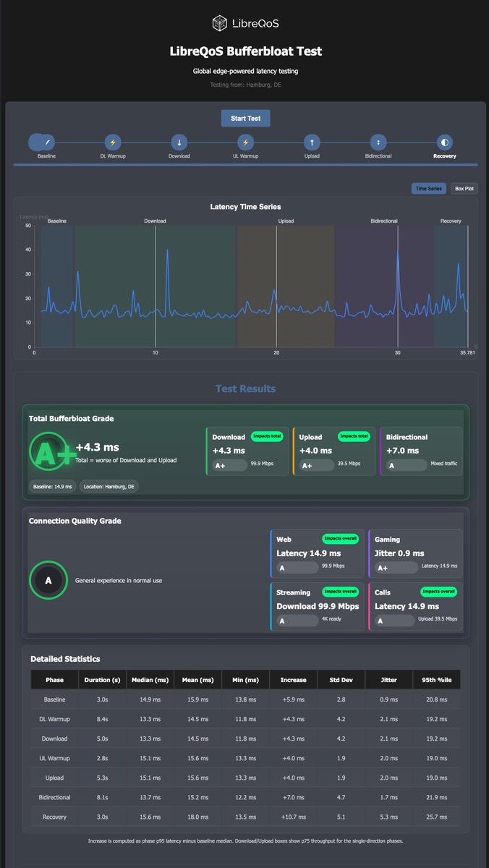Select the Bidirectional result card

[421, 451]
